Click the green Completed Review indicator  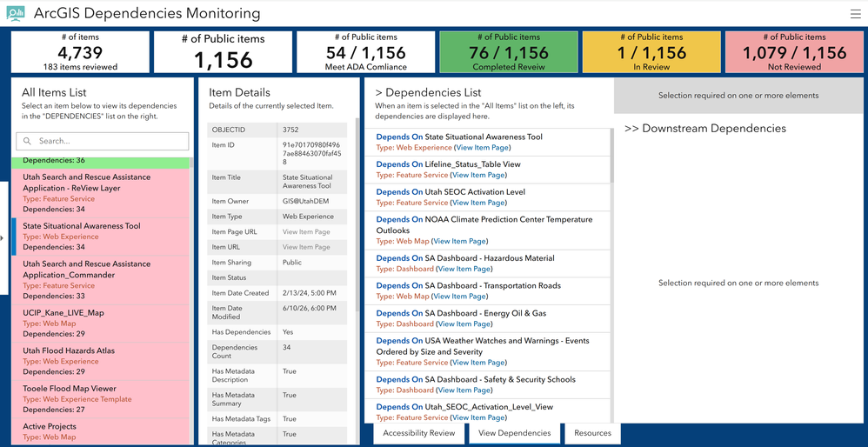tap(509, 52)
